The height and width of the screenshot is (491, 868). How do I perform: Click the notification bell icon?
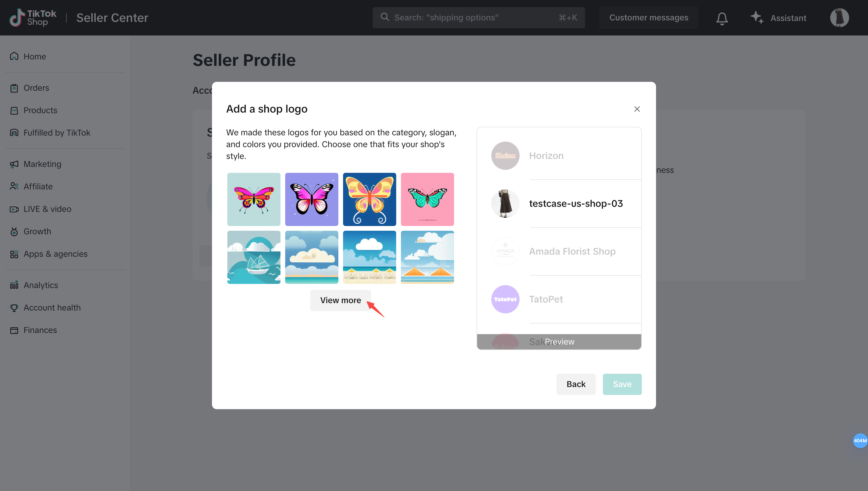click(x=722, y=18)
